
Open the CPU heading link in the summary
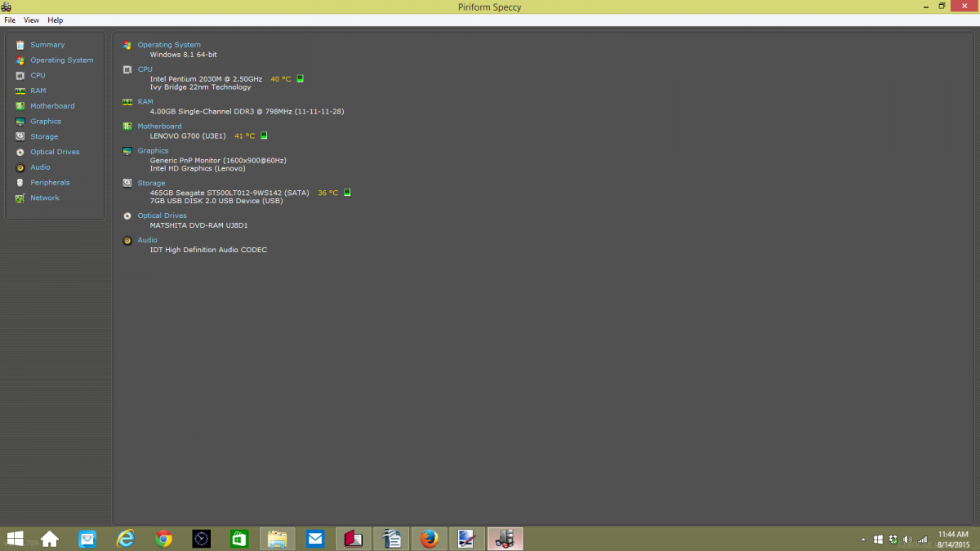pos(145,69)
